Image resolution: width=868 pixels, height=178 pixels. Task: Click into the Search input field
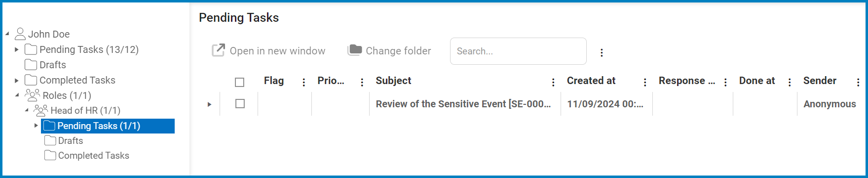[x=518, y=51]
